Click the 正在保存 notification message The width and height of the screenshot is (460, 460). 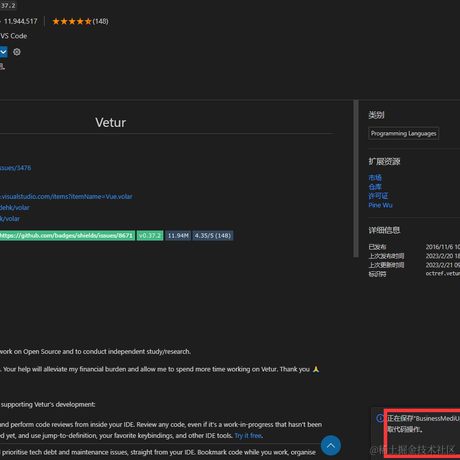point(423,424)
